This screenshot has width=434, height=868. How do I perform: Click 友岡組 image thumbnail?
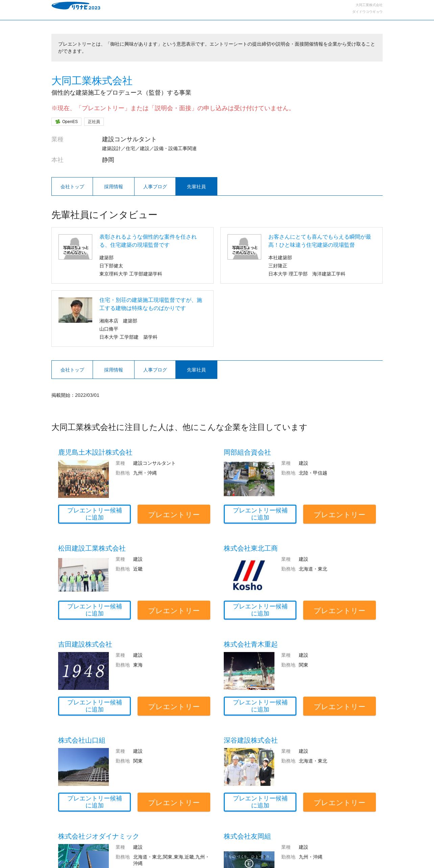249,860
